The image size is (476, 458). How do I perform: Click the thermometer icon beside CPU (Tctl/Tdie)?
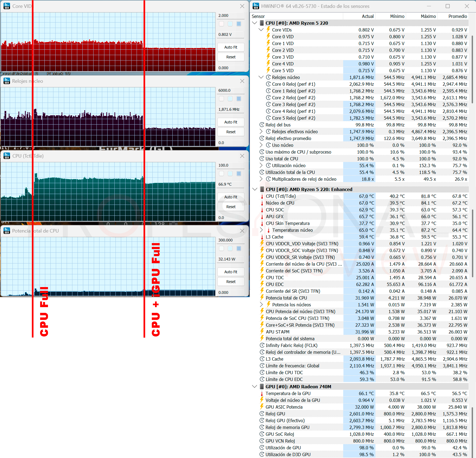(262, 196)
